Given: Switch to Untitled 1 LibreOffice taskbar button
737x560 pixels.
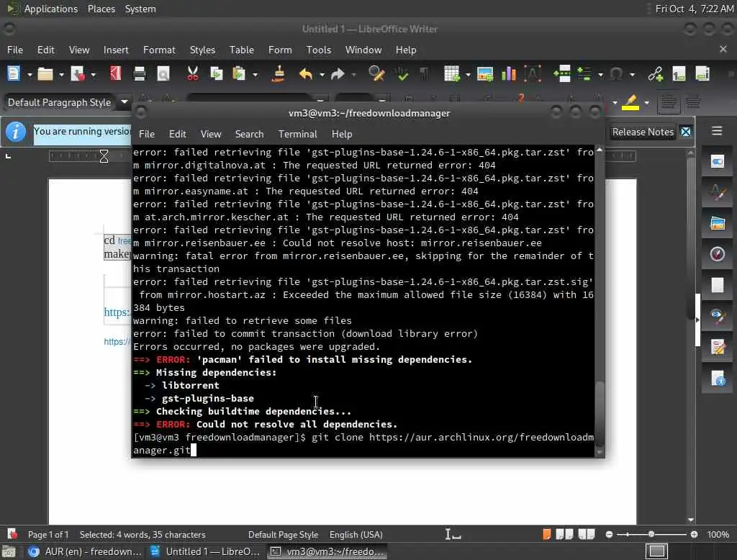Looking at the screenshot, I should click(206, 551).
